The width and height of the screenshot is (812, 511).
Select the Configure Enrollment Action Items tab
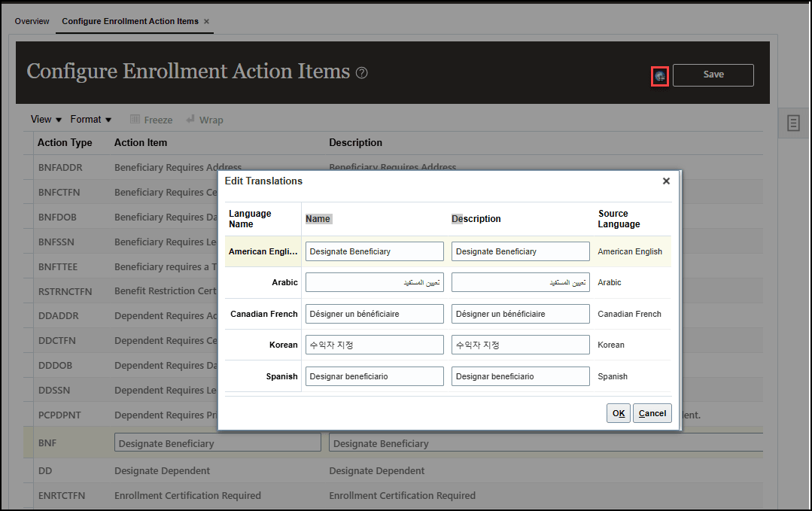click(x=128, y=21)
